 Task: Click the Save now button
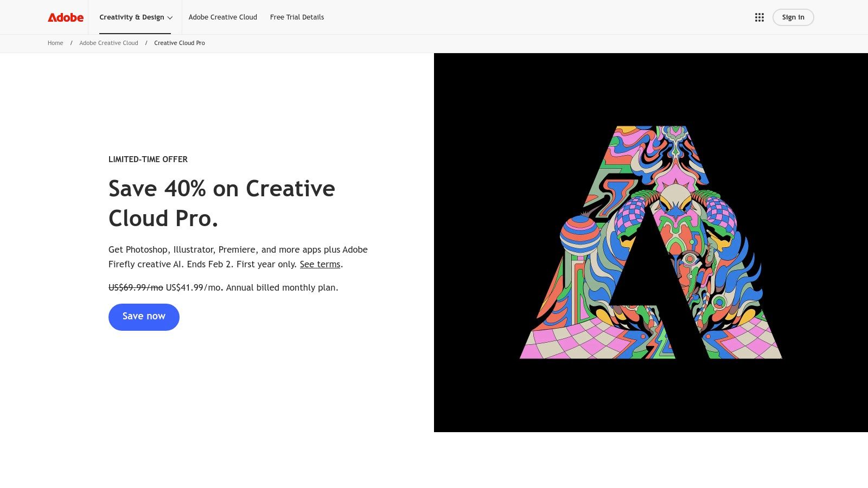pos(144,317)
